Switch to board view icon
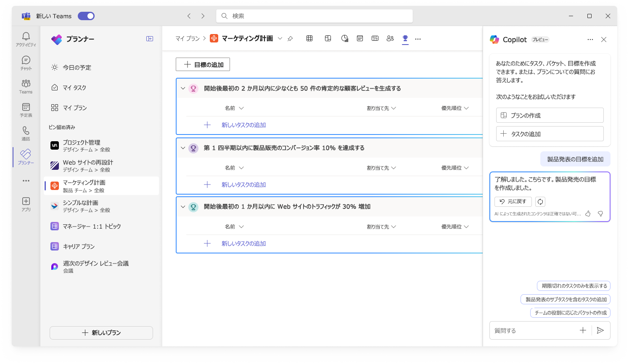The width and height of the screenshot is (629, 364). (x=328, y=38)
